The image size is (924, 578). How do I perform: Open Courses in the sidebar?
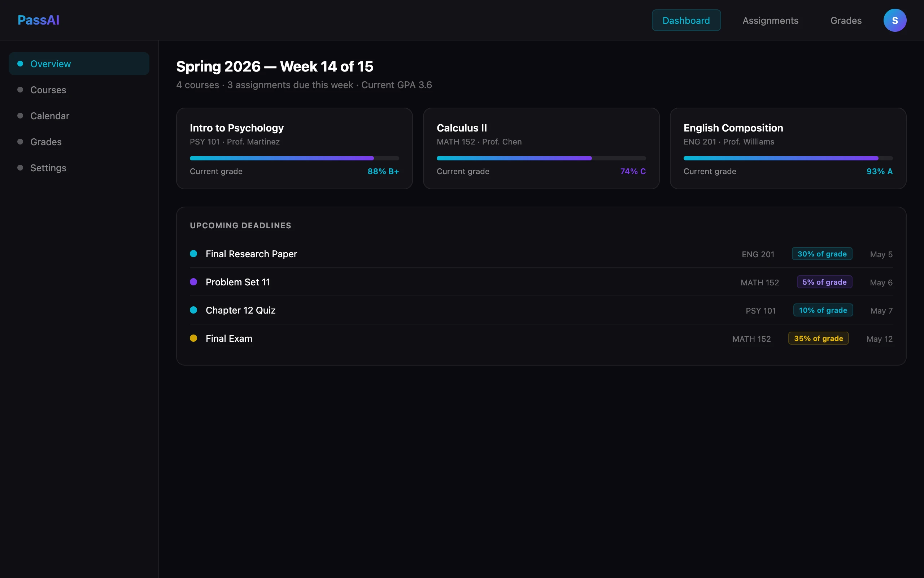click(x=79, y=90)
